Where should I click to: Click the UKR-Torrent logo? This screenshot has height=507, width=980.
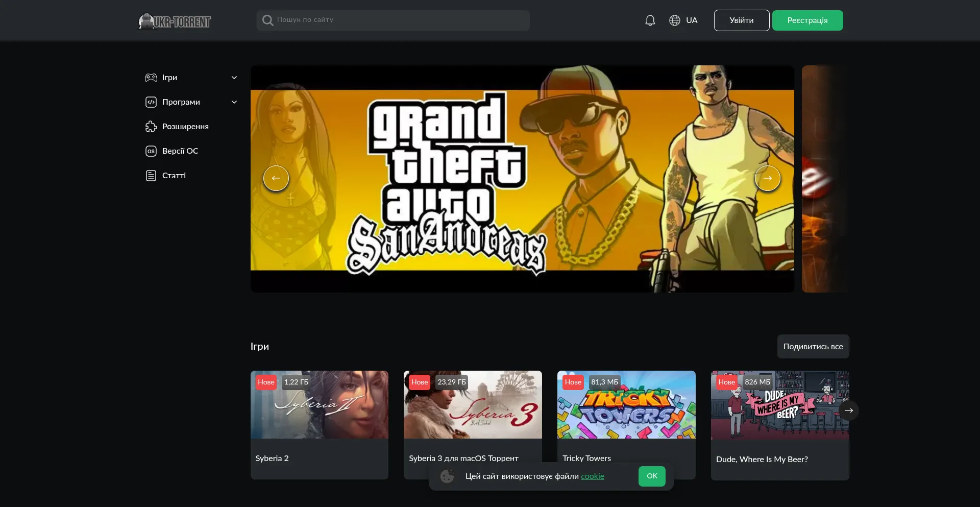click(175, 21)
